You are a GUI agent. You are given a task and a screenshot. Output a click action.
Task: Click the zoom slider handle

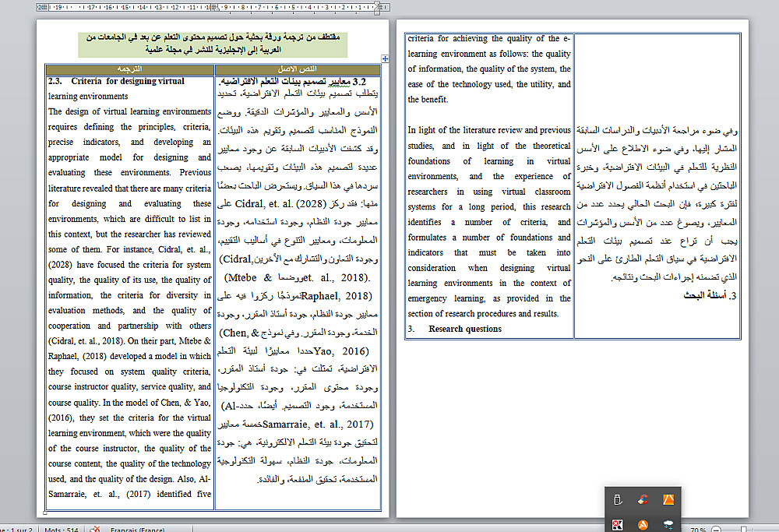click(x=744, y=530)
